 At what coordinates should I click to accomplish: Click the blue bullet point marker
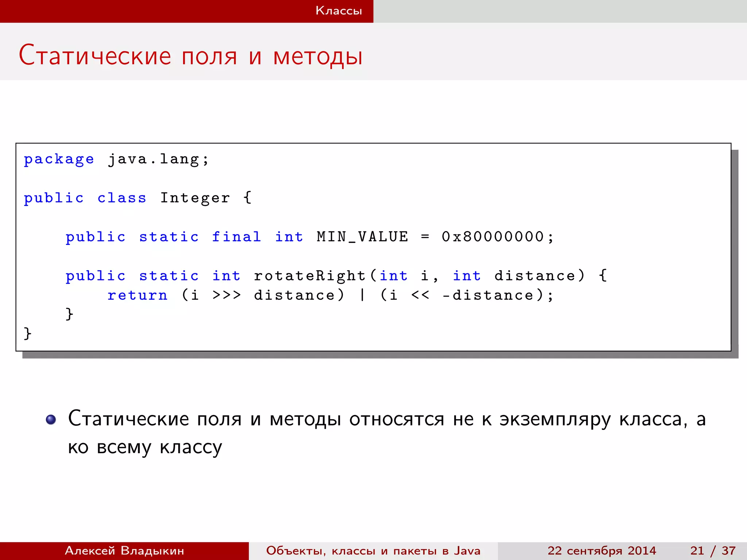click(x=51, y=420)
